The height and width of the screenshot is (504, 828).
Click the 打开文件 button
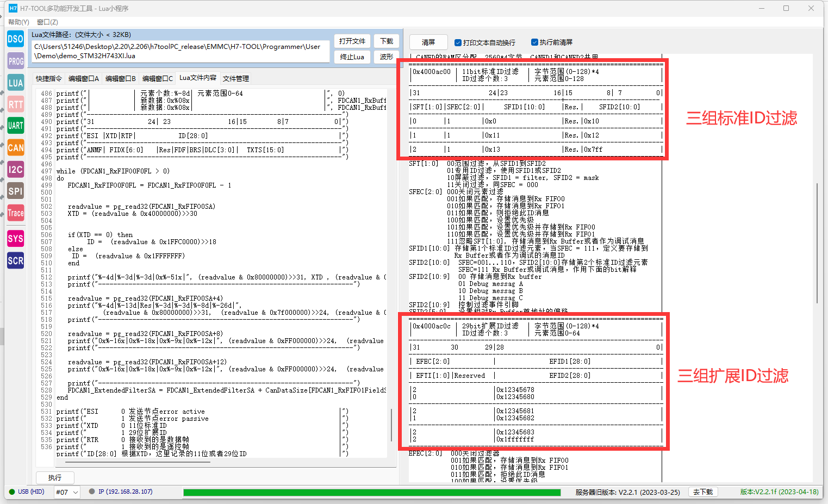pos(352,41)
